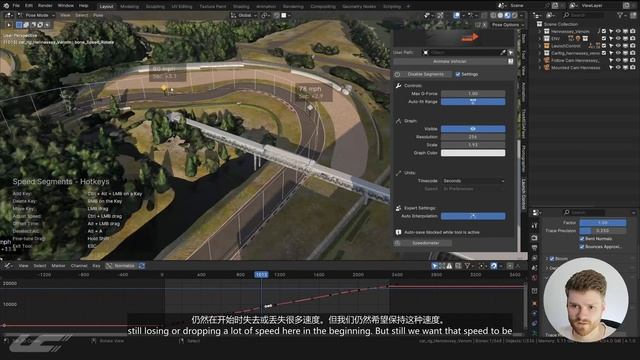
Task: Click the User Path object field
Action: [x=463, y=52]
